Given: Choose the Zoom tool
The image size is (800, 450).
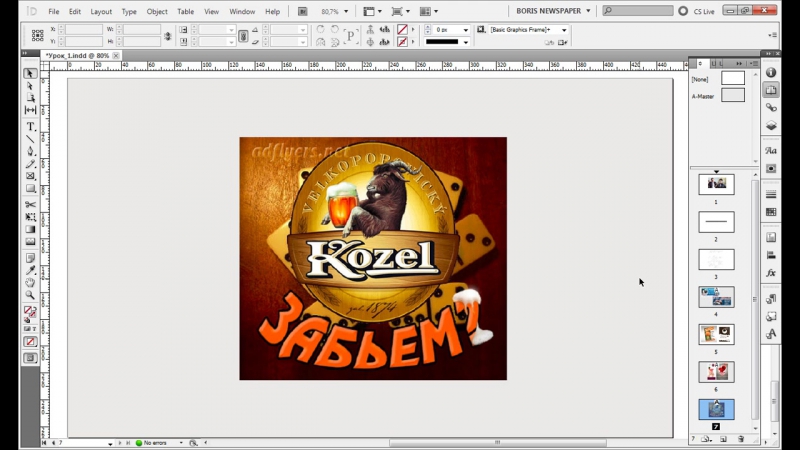Looking at the screenshot, I should point(30,295).
